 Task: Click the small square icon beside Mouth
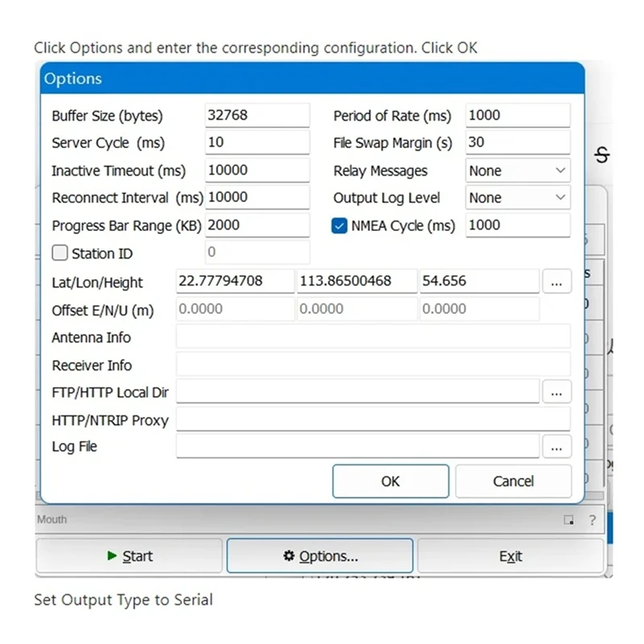[x=568, y=520]
